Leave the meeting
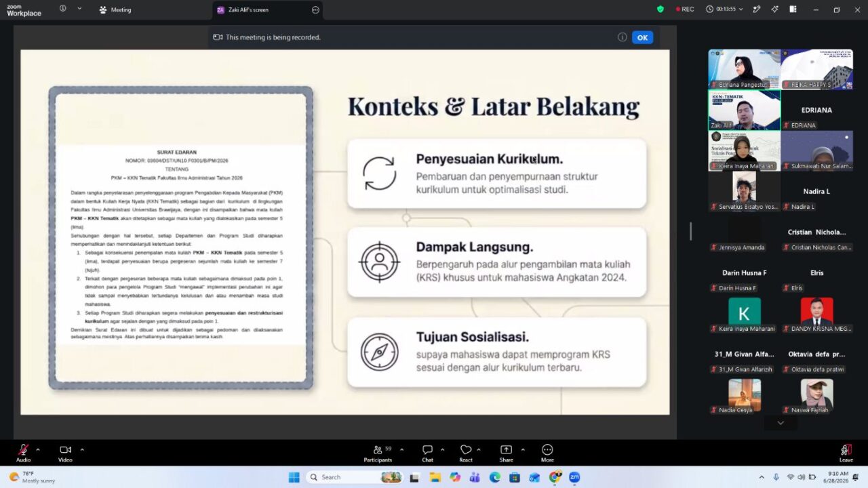The width and height of the screenshot is (868, 488). coord(846,452)
